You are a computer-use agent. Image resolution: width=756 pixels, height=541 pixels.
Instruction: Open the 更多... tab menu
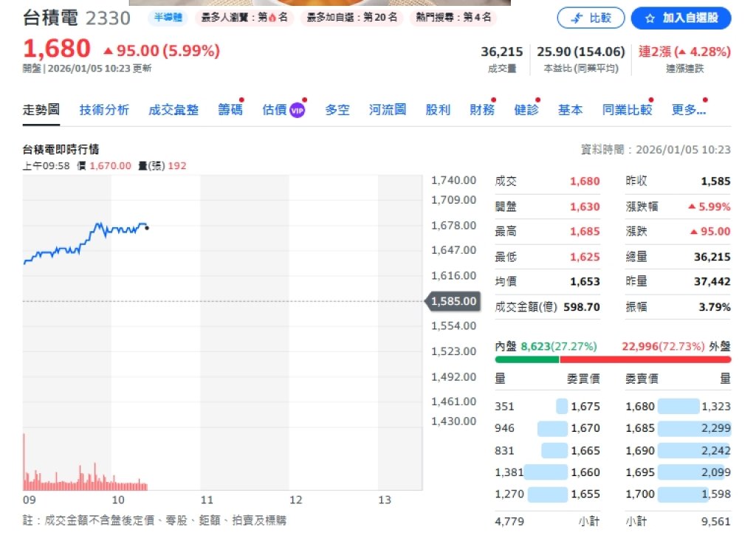[688, 110]
